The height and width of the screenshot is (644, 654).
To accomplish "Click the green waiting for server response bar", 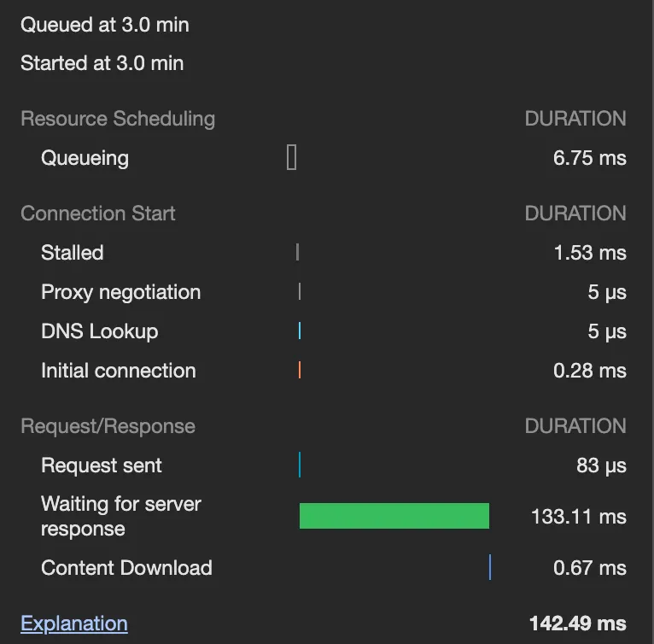I will tap(394, 516).
